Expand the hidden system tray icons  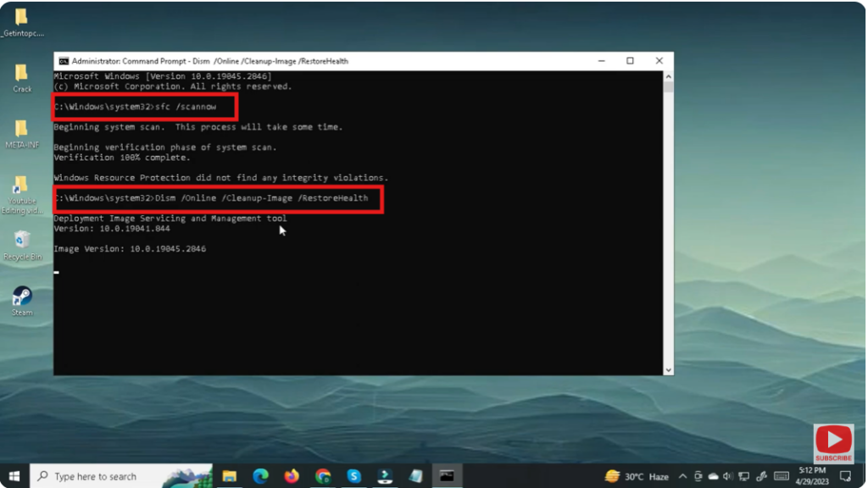pyautogui.click(x=682, y=476)
